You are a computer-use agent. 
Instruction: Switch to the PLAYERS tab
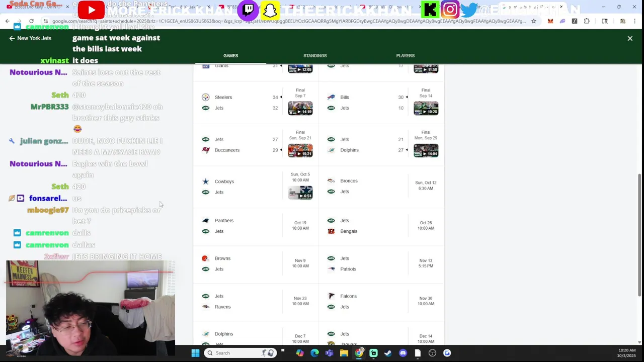point(405,56)
